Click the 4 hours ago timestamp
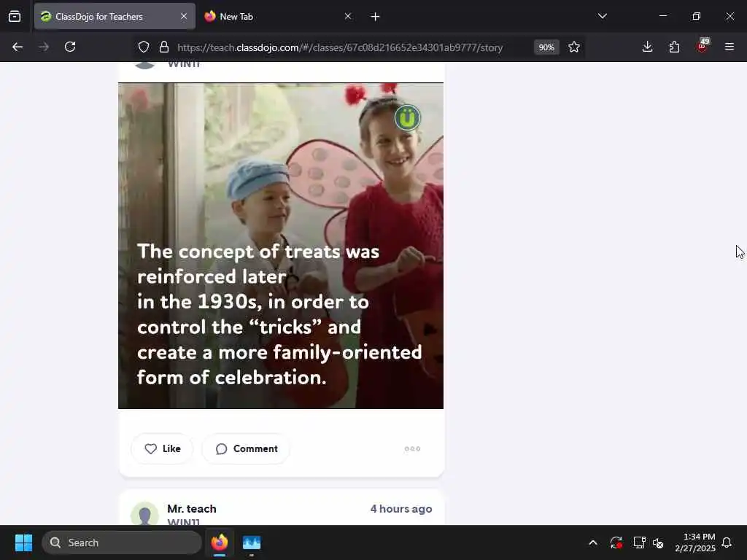 click(401, 508)
